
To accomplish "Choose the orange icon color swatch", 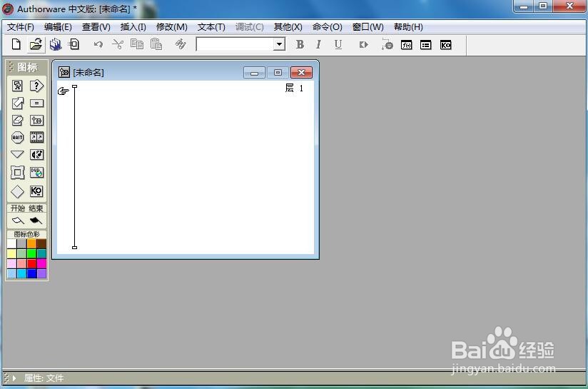I will click(32, 244).
